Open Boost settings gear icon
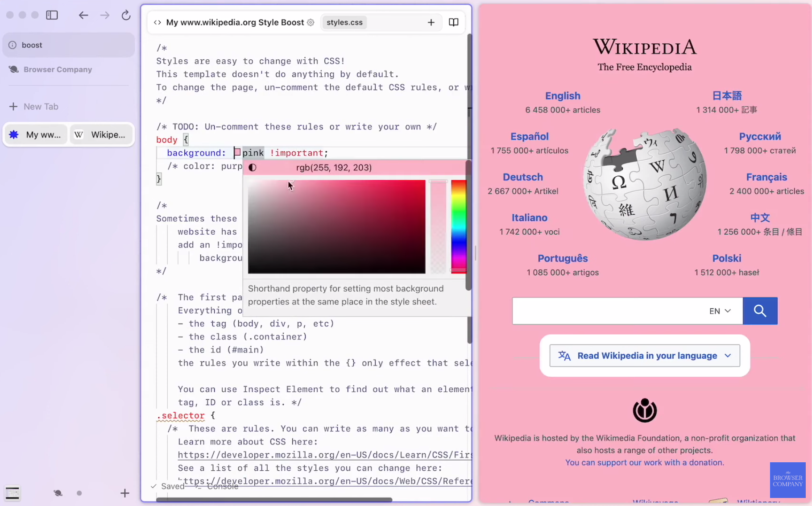 coord(311,22)
